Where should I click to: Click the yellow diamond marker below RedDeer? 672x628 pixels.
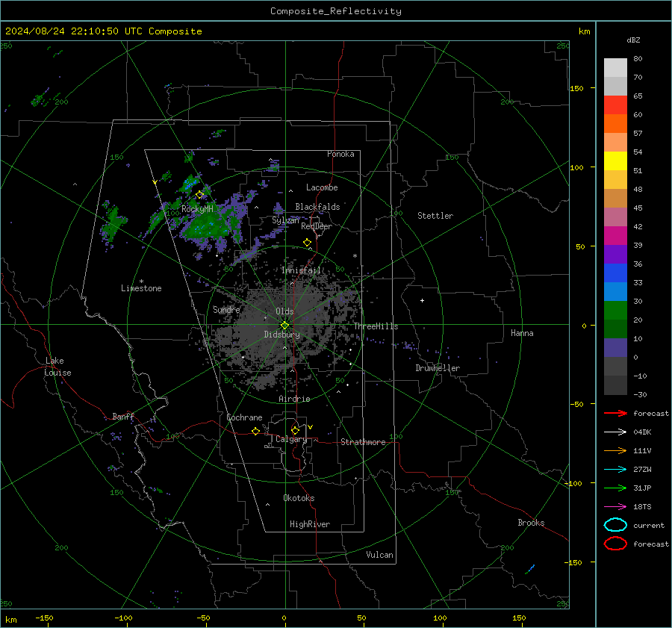[307, 243]
